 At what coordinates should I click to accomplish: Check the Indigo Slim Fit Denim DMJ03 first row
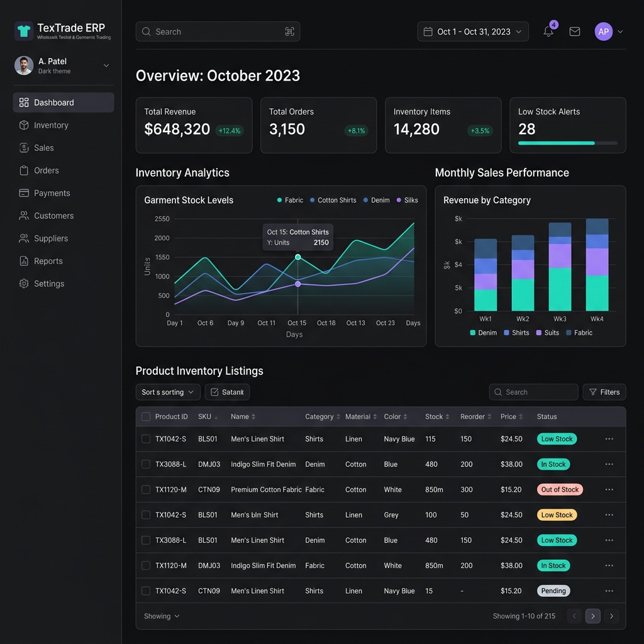point(146,464)
